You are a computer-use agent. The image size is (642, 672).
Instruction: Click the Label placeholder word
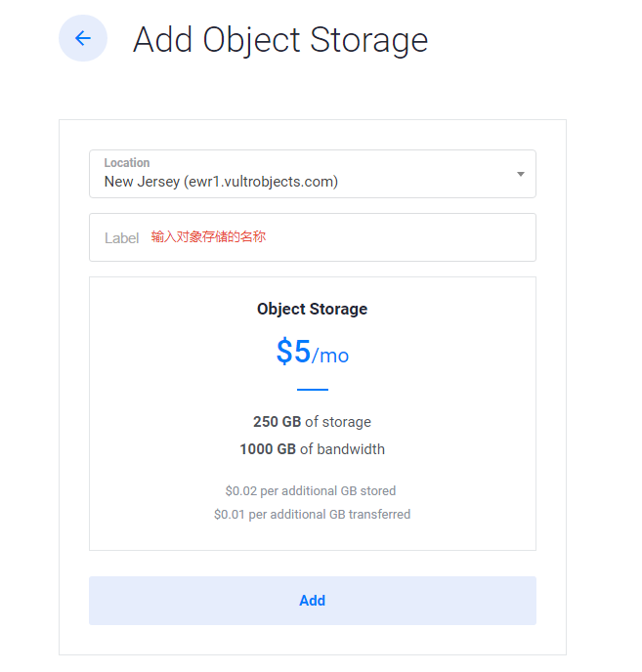(122, 238)
